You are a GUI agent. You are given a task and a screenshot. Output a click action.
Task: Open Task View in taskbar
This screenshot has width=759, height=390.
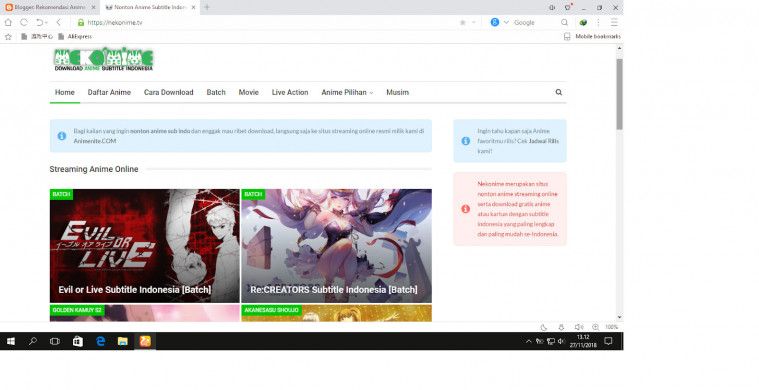pyautogui.click(x=55, y=341)
